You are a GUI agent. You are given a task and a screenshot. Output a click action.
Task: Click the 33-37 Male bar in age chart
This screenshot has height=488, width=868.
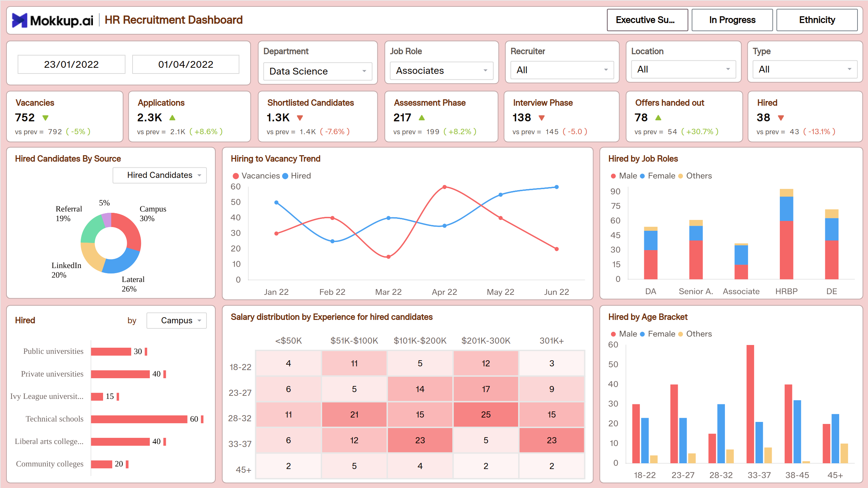[x=750, y=404]
